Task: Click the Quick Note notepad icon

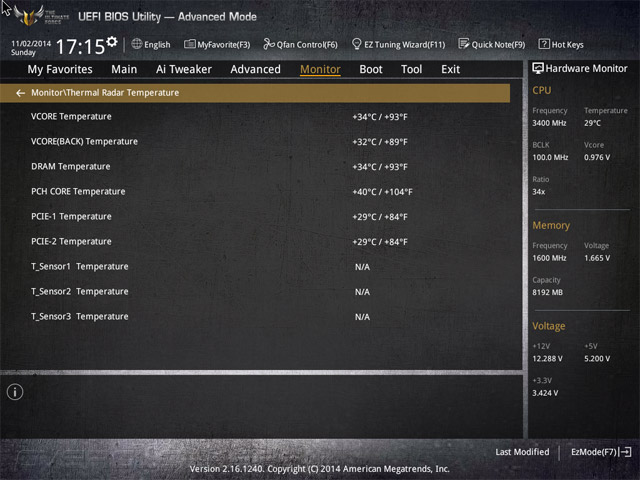Action: pyautogui.click(x=464, y=44)
